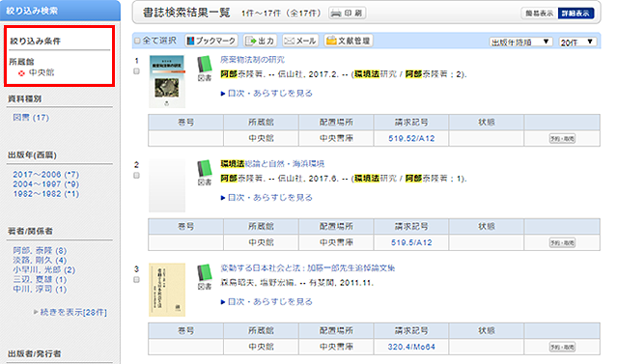Switch to 簡易表示 view
Viewport: 618px width, 364px height.
[x=540, y=14]
